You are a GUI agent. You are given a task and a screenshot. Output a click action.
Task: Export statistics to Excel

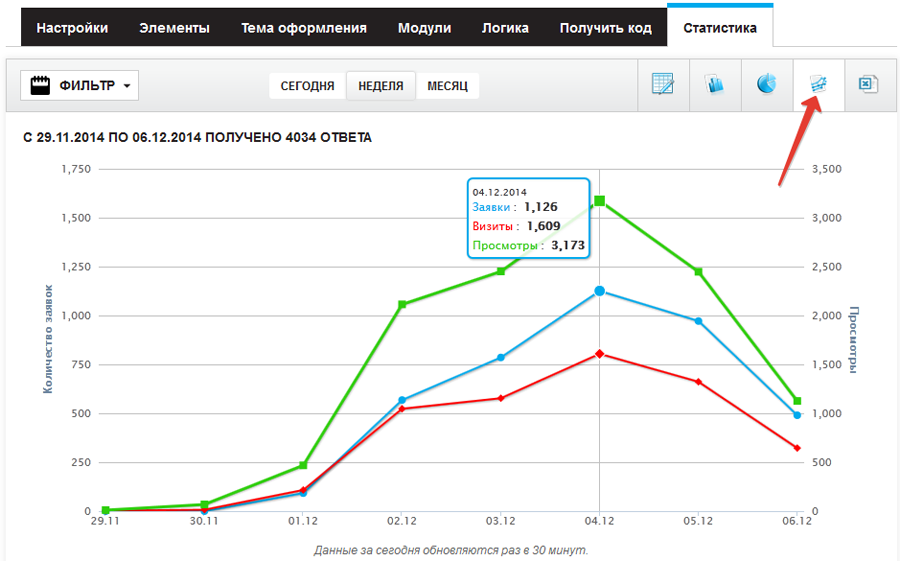point(868,84)
